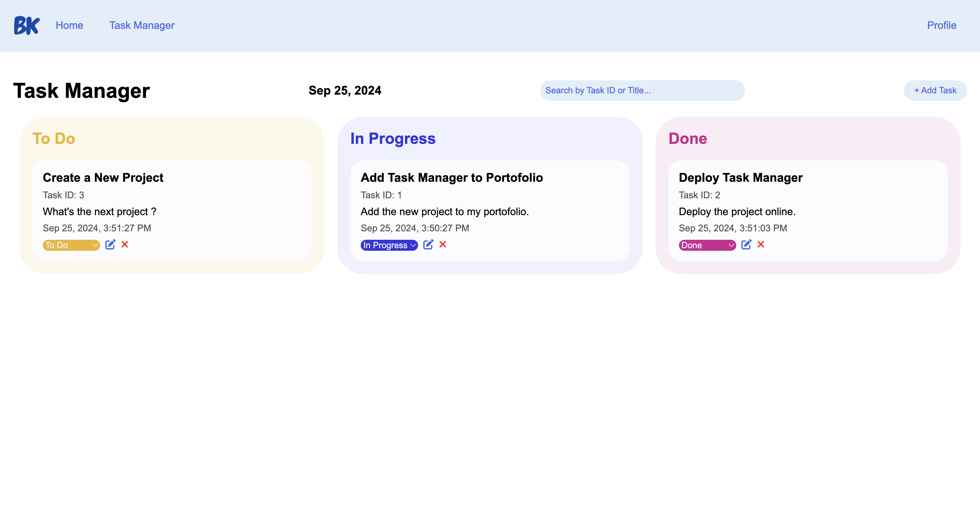
Task: Click the Task Manager page heading
Action: point(81,90)
